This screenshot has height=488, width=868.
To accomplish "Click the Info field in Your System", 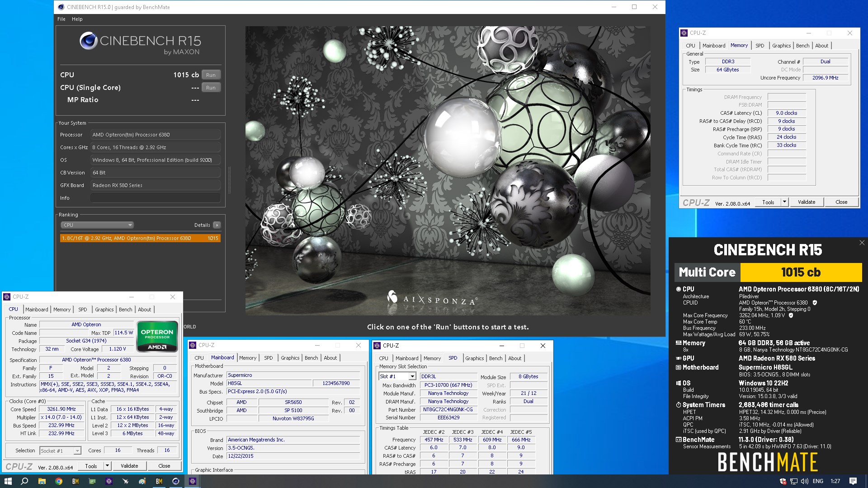I will tap(155, 198).
